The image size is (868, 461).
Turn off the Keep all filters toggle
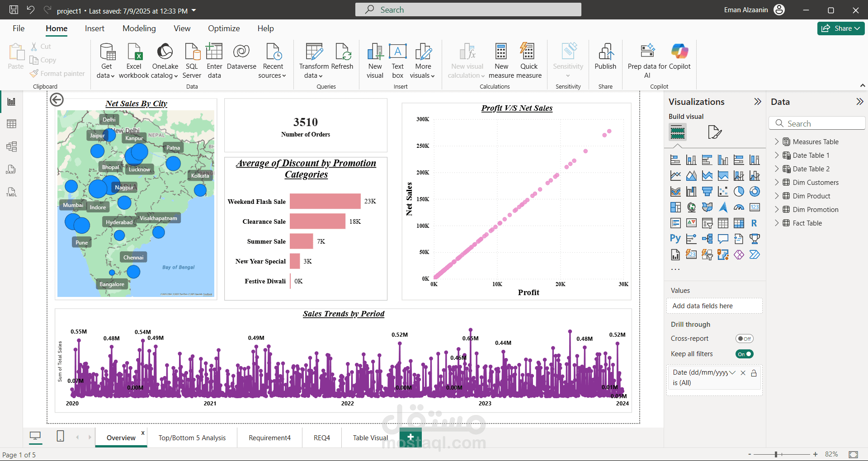pos(744,354)
